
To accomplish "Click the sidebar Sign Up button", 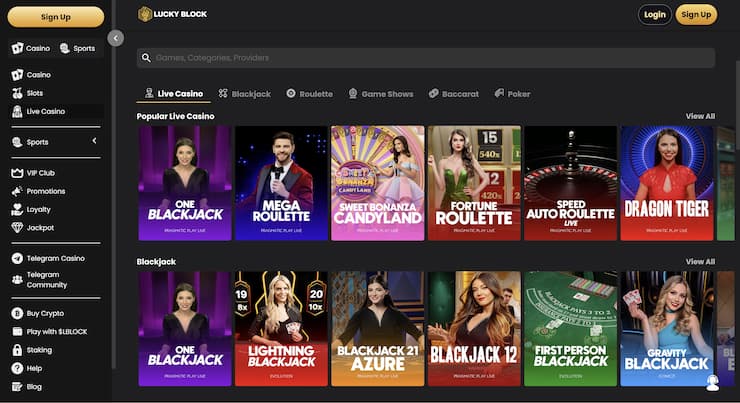I will tap(56, 17).
